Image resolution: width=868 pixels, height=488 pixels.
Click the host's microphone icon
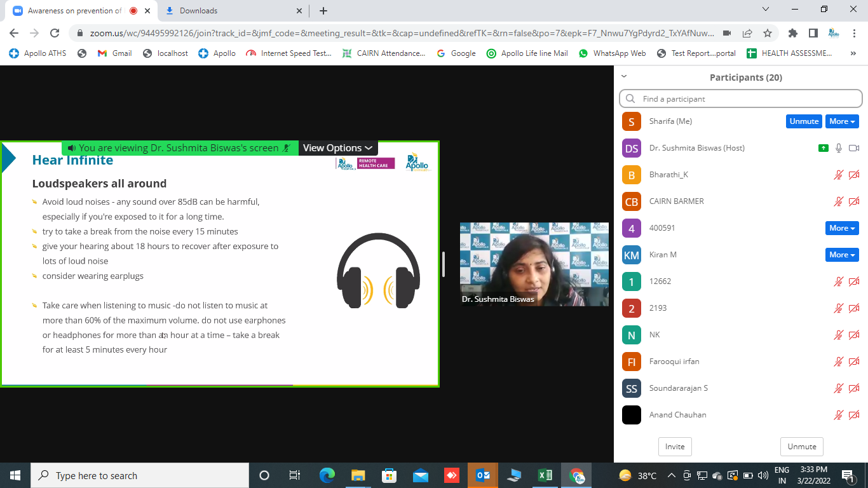(x=839, y=148)
